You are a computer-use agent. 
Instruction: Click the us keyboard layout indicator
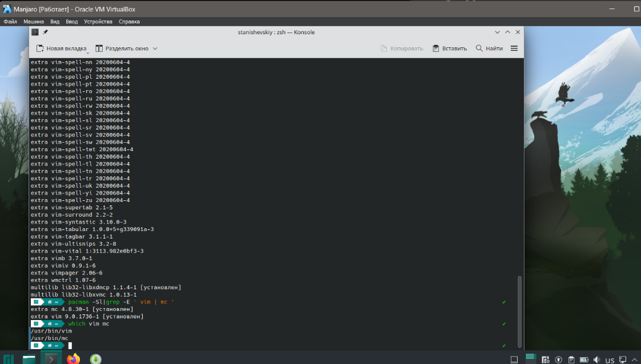610,360
